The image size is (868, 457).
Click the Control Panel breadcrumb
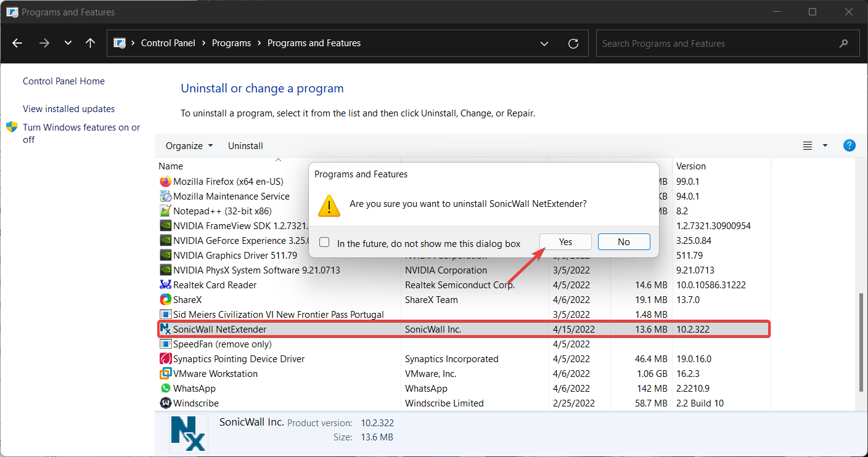(168, 43)
